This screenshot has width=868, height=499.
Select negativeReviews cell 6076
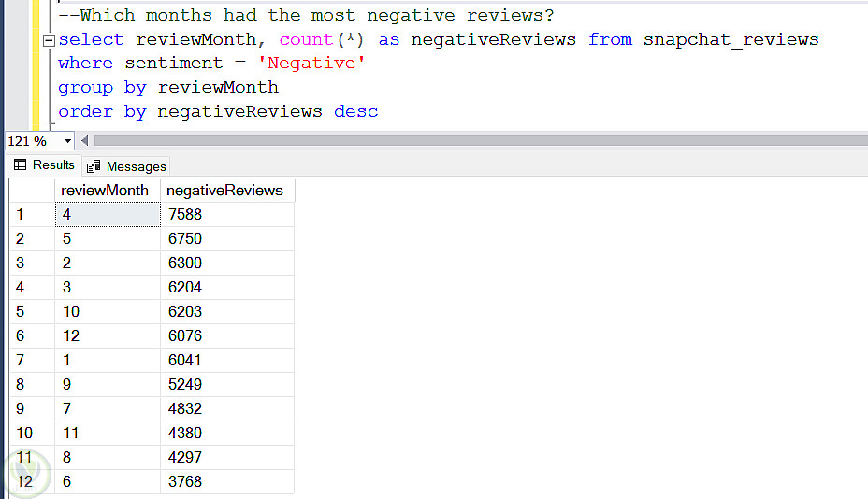(x=227, y=335)
